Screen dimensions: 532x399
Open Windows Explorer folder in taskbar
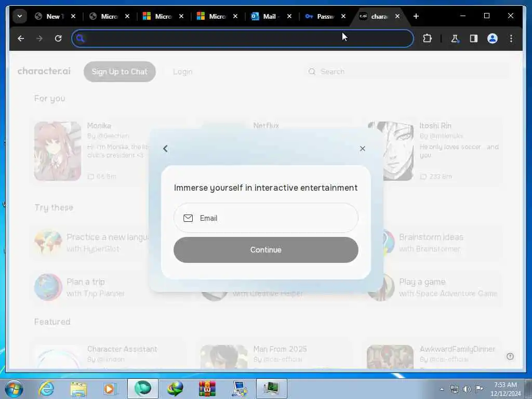pyautogui.click(x=78, y=389)
